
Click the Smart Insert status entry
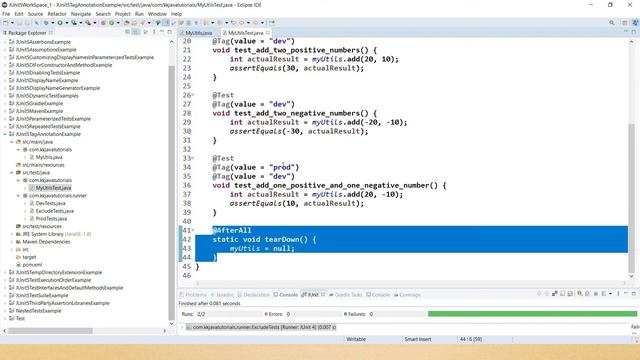click(418, 339)
